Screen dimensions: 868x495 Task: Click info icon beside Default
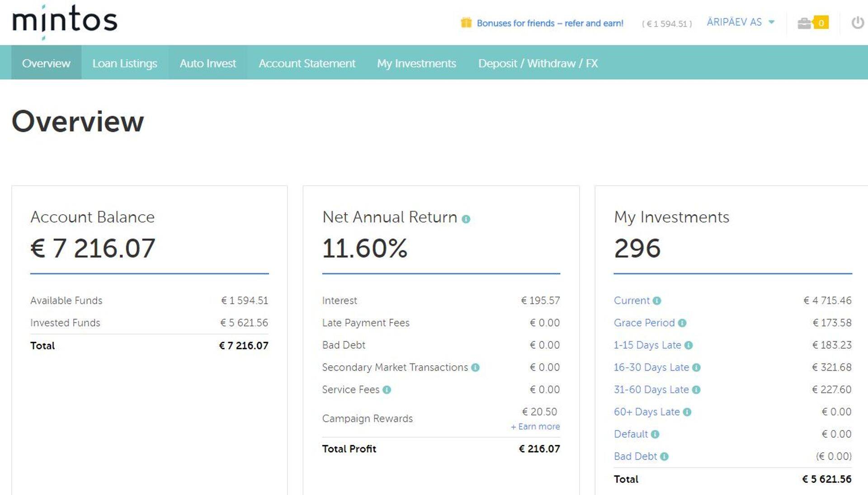(x=655, y=434)
